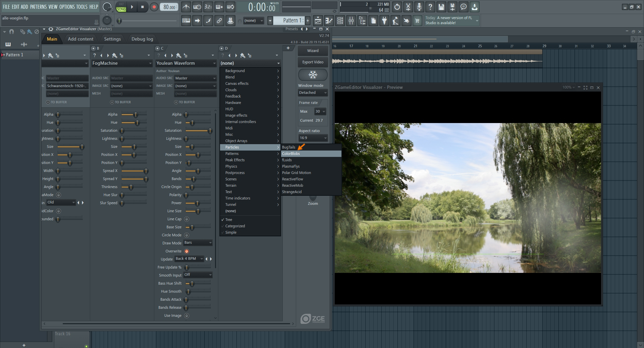Viewport: 644px width, 348px height.
Task: Click the layer B Alpha slider
Action: [134, 115]
